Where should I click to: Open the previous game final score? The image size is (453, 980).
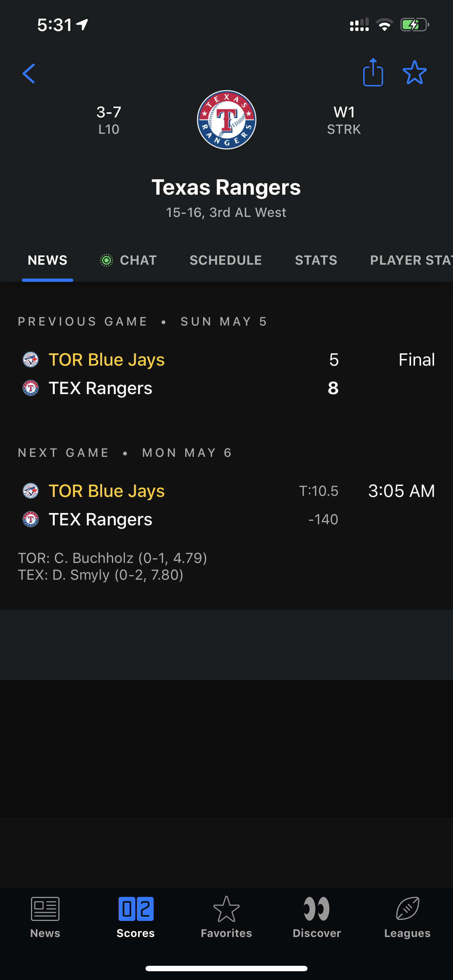[x=417, y=359]
